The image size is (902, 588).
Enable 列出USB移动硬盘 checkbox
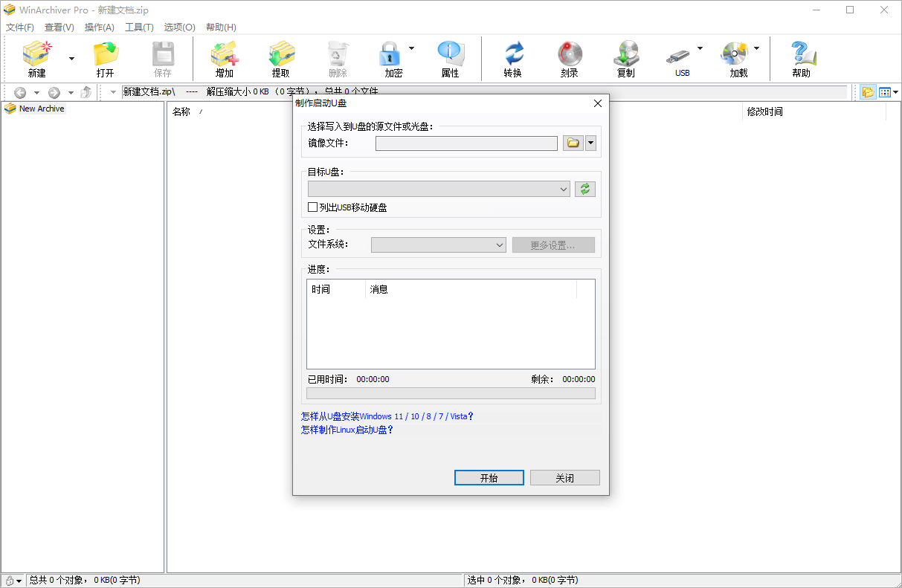[x=313, y=207]
